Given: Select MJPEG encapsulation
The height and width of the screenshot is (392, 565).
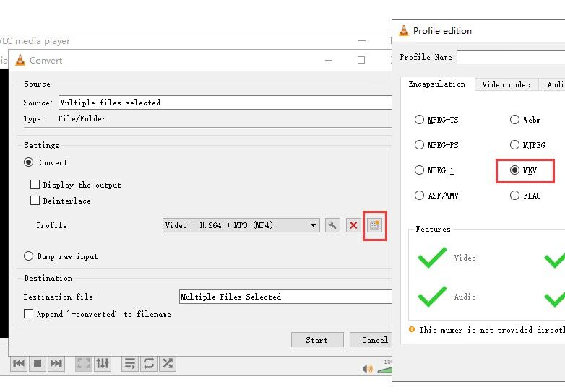Looking at the screenshot, I should click(514, 145).
